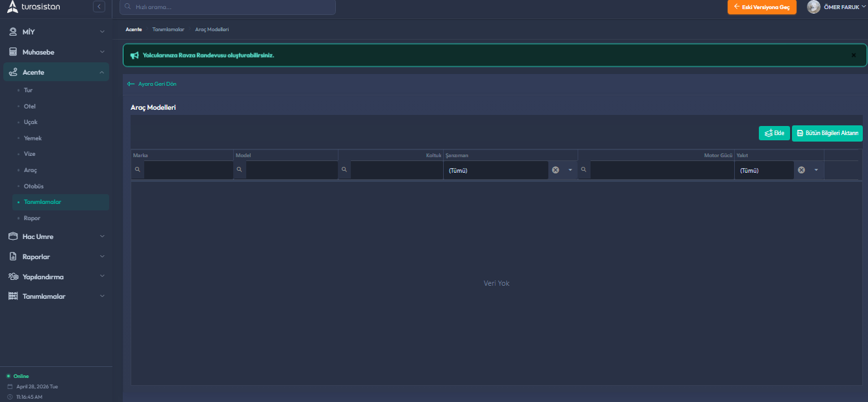Screen dimensions: 868x402
Task: Click the megaphone icon in the announcement banner
Action: pyautogui.click(x=134, y=55)
